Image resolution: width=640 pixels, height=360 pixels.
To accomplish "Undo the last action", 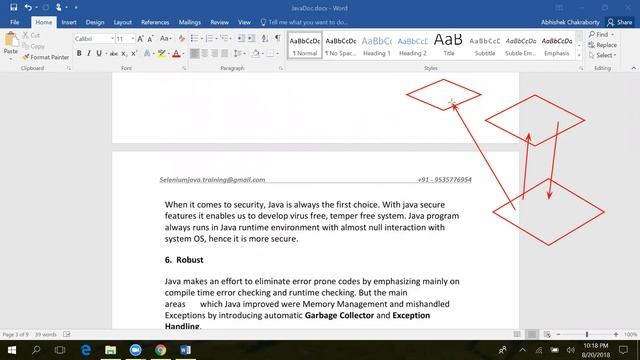I will click(28, 7).
